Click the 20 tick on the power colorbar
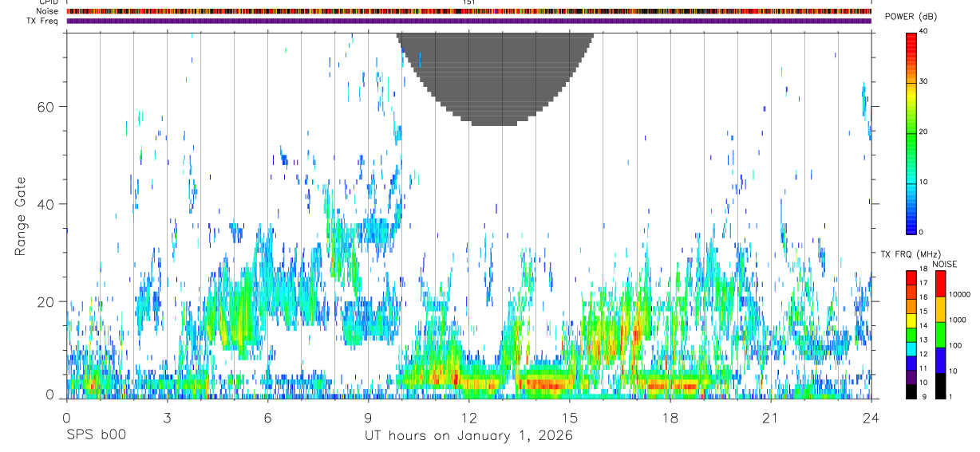This screenshot has height=452, width=980. coord(924,132)
